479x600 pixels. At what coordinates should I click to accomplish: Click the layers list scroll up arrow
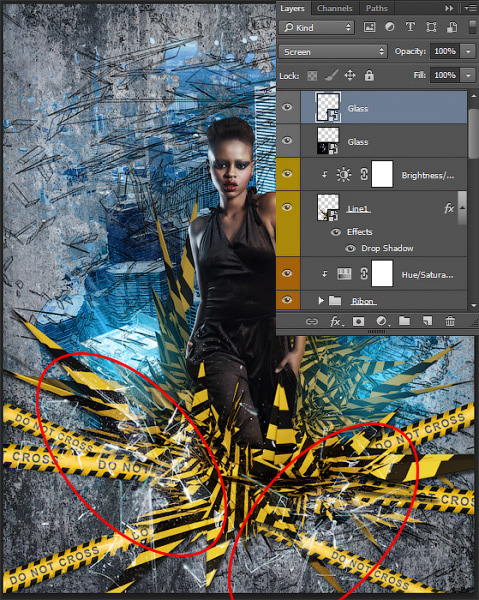click(x=474, y=96)
